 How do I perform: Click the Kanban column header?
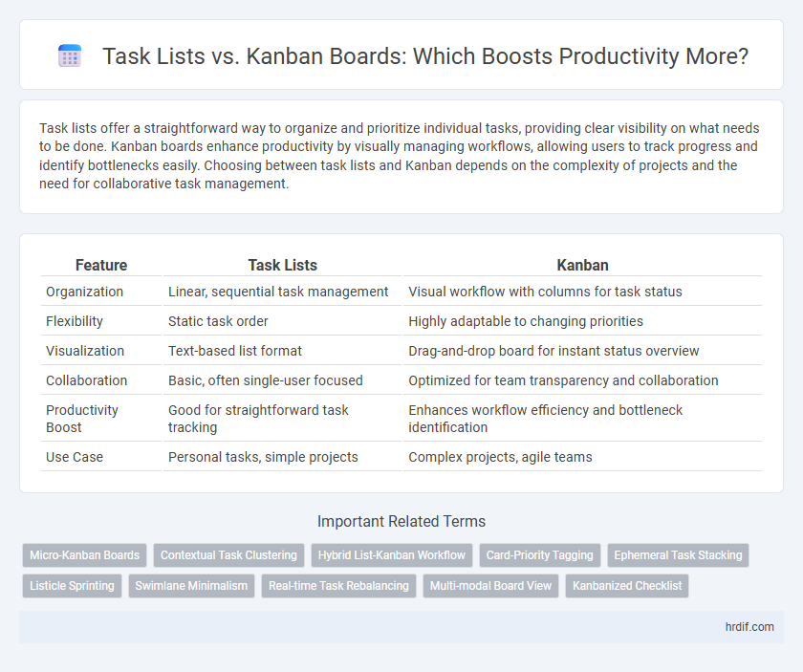(582, 265)
